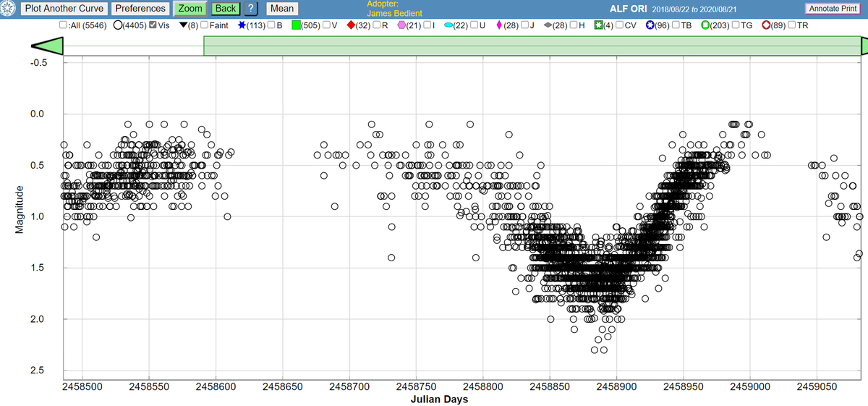
Task: Click the green rounded-square TG symbol
Action: (705, 25)
